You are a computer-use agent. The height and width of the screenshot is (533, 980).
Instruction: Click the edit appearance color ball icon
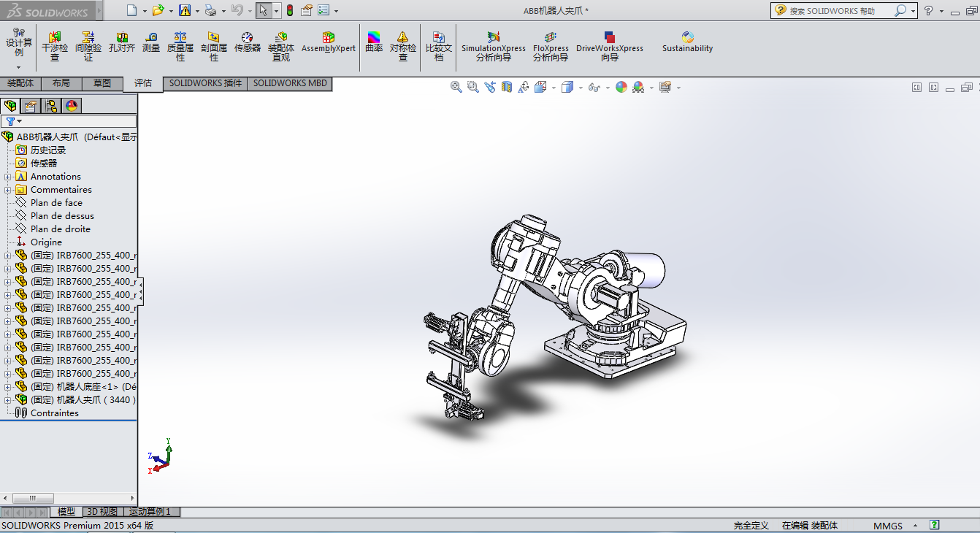(621, 87)
